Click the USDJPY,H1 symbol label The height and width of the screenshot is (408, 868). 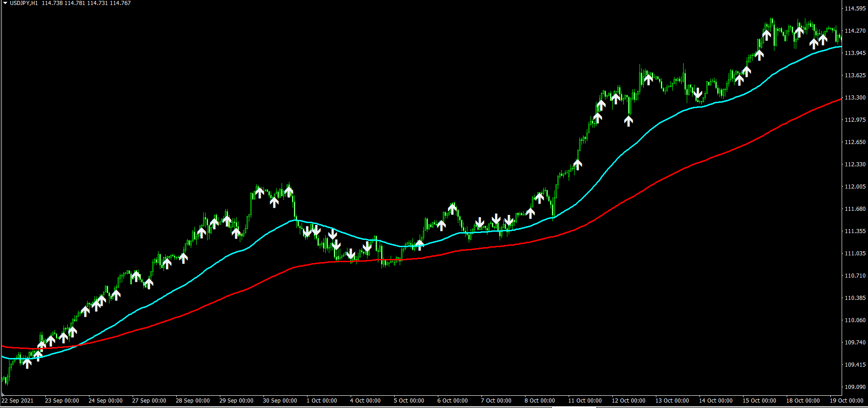[24, 3]
